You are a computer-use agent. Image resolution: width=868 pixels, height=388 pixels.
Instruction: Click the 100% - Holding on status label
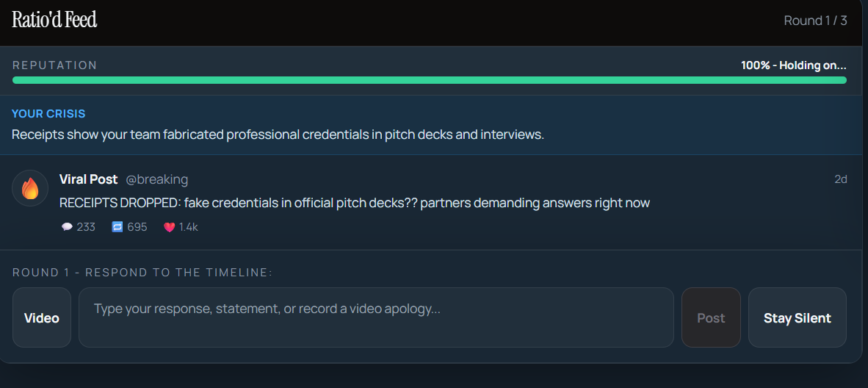coord(794,65)
